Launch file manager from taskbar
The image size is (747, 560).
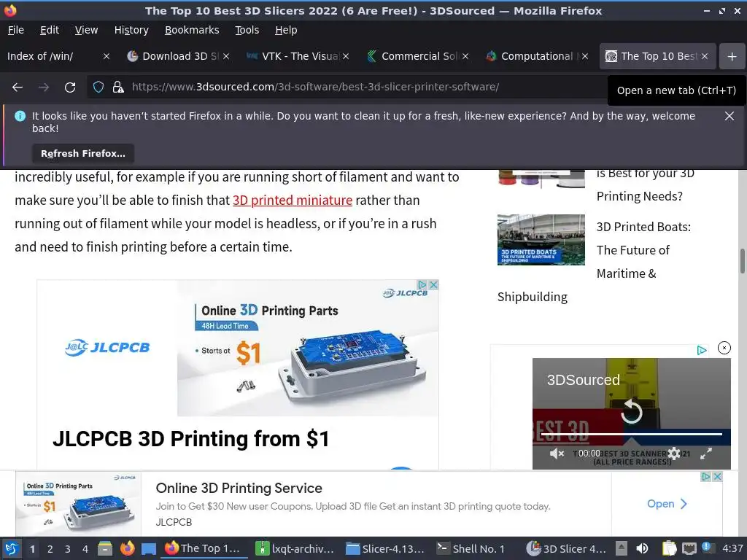tap(105, 549)
